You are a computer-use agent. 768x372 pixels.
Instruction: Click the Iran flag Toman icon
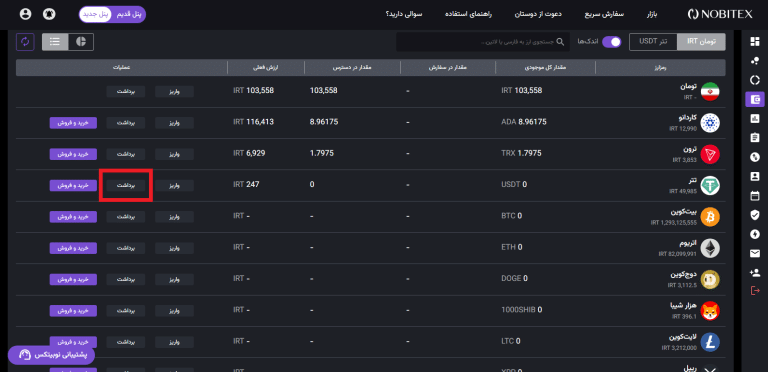(710, 92)
